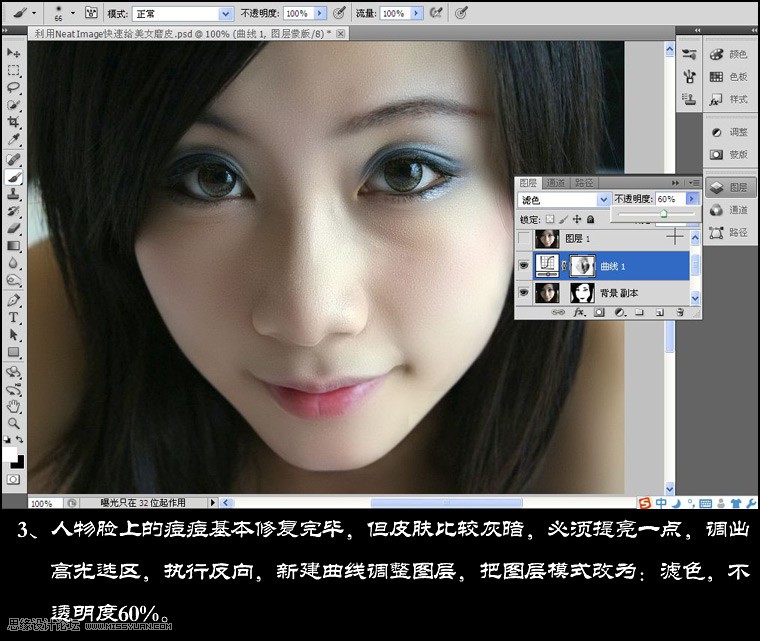Open 蒙版 panel from dock
Image resolution: width=760 pixels, height=641 pixels.
coord(729,154)
